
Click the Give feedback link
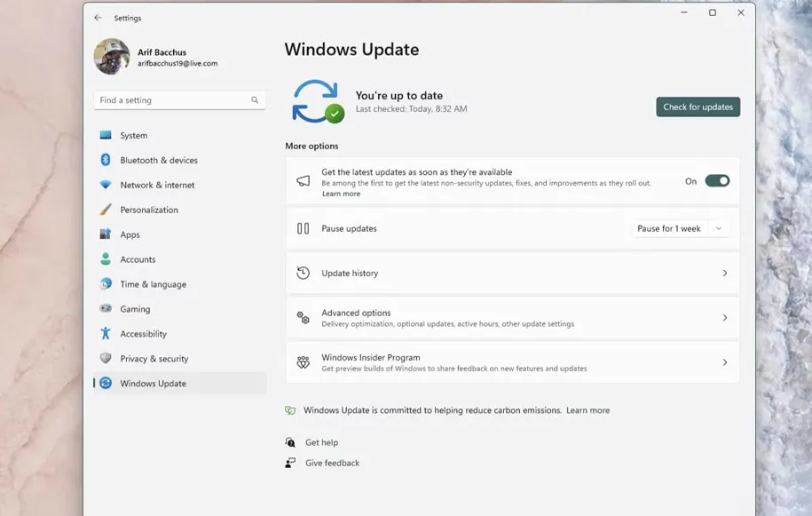[x=332, y=463]
